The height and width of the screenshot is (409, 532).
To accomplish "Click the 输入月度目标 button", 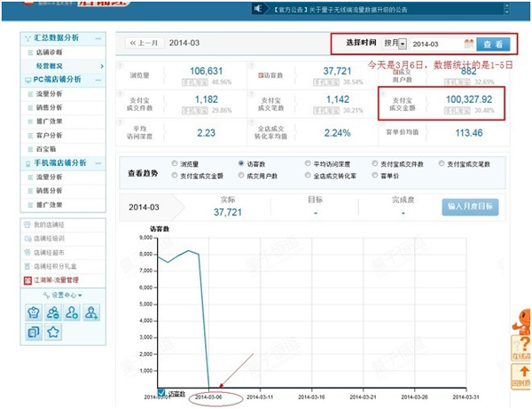I will coord(469,207).
